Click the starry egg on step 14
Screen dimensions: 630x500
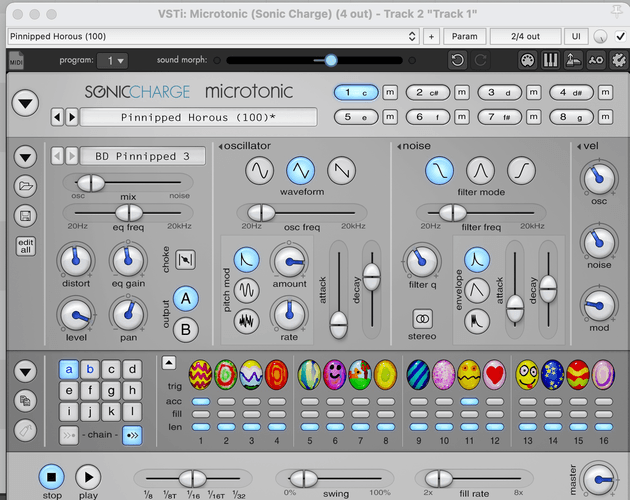(553, 375)
